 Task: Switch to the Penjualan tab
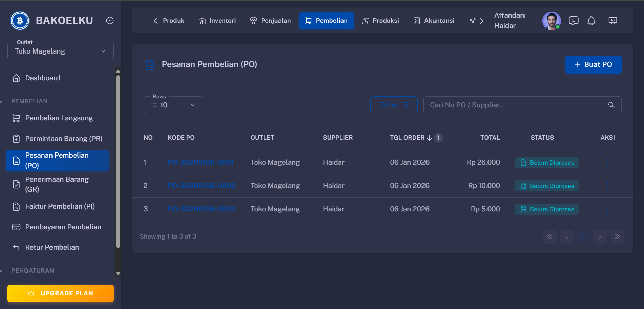click(x=270, y=21)
